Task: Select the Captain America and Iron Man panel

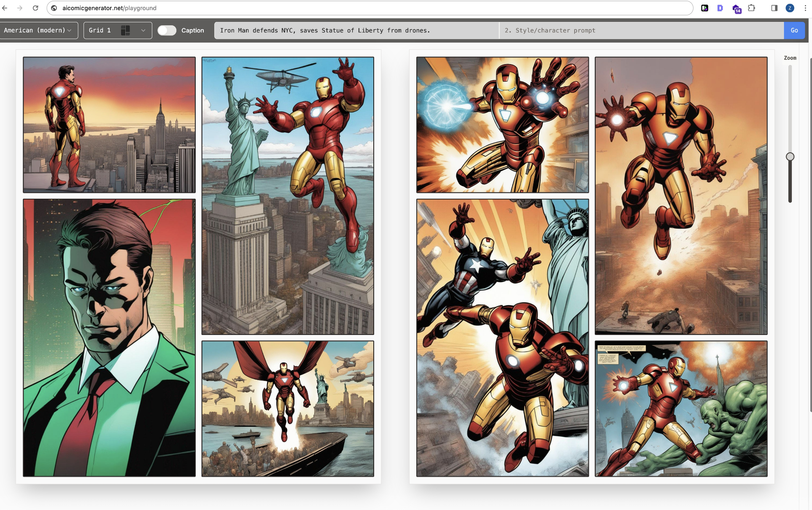Action: click(502, 338)
